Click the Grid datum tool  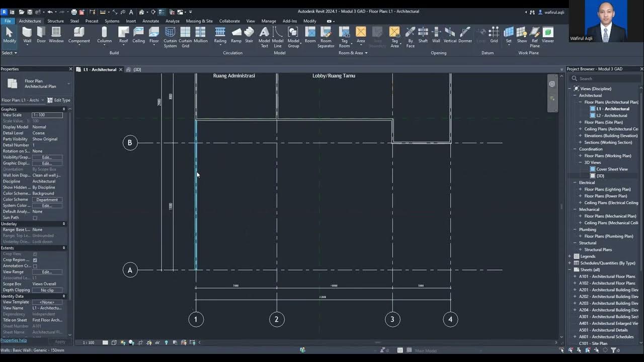pyautogui.click(x=494, y=35)
